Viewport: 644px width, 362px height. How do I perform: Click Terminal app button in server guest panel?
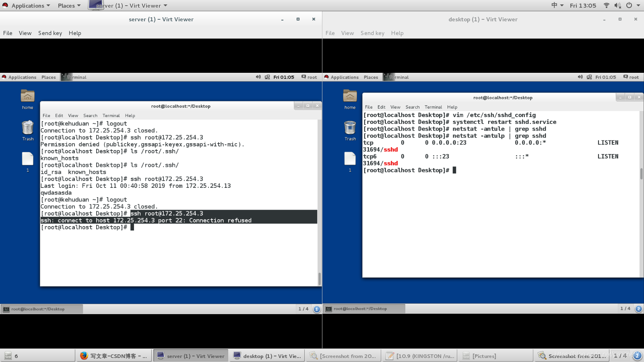74,77
